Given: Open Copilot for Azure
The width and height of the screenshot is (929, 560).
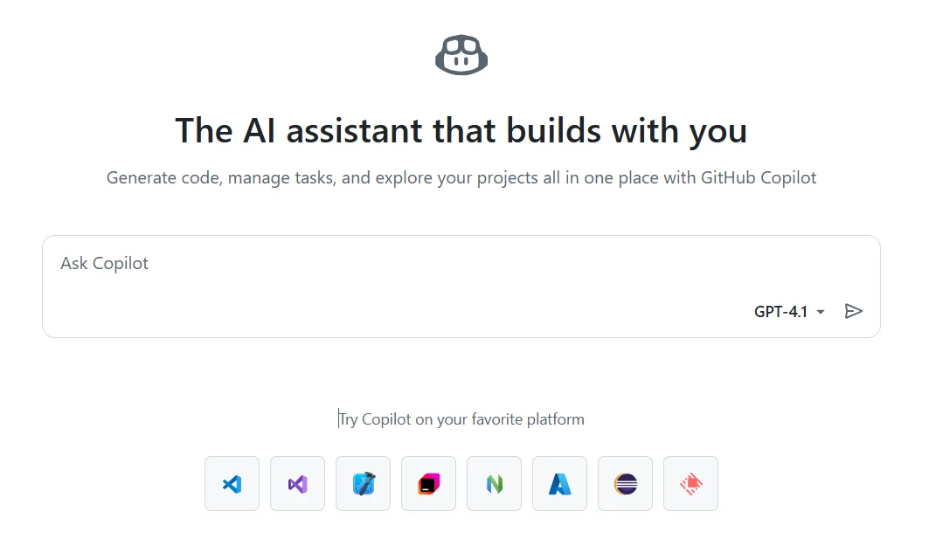Looking at the screenshot, I should (x=559, y=483).
